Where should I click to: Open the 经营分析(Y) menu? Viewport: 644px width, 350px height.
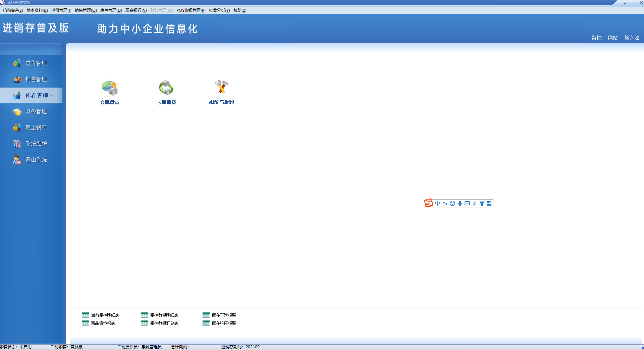coord(219,10)
